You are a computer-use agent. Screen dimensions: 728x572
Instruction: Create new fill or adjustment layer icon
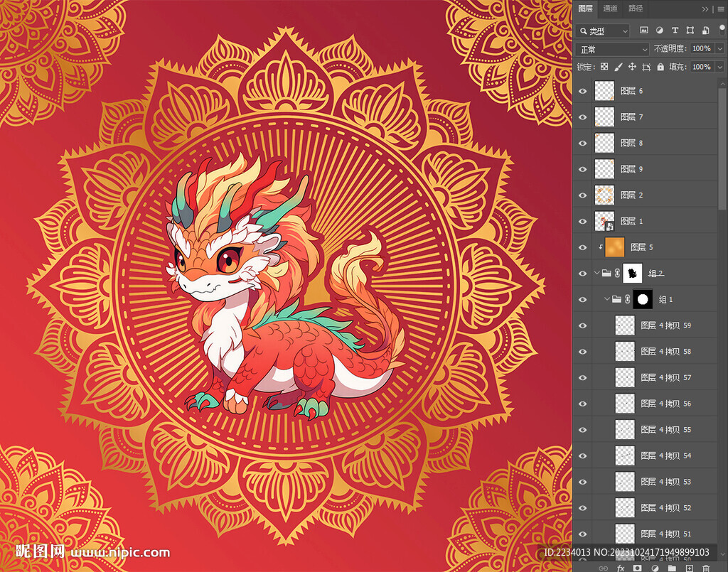pyautogui.click(x=655, y=568)
